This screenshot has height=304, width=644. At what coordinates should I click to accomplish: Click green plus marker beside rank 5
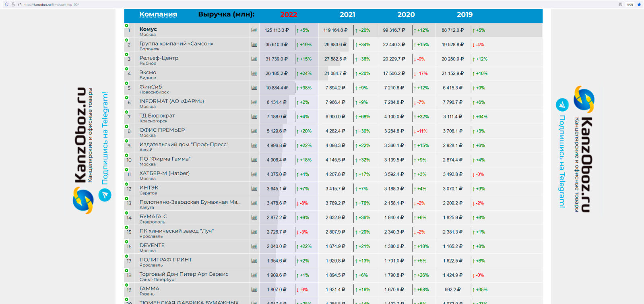(126, 83)
